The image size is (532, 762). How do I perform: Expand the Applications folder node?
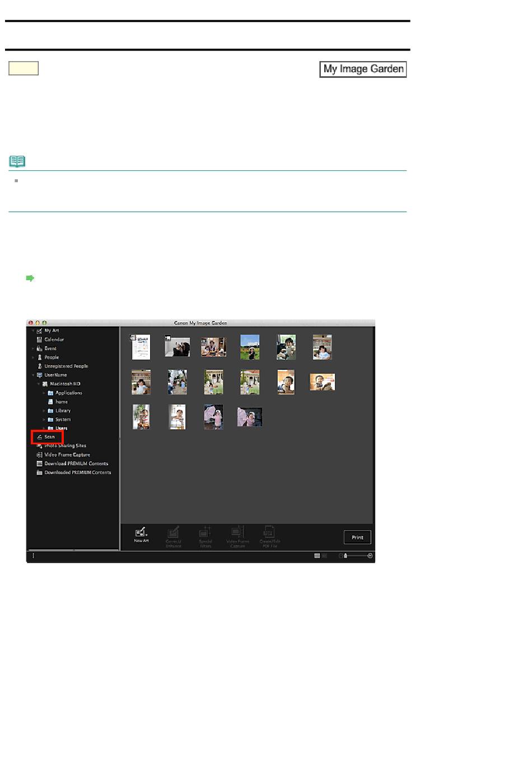pyautogui.click(x=44, y=393)
